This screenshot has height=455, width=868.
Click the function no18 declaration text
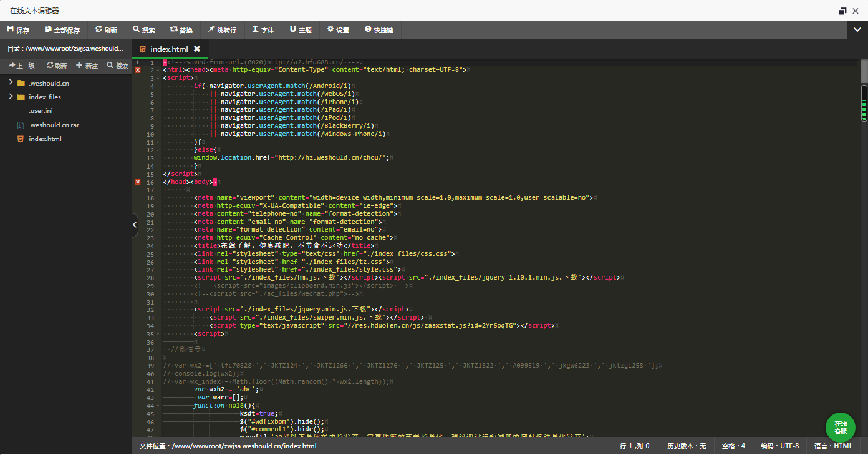pos(224,406)
